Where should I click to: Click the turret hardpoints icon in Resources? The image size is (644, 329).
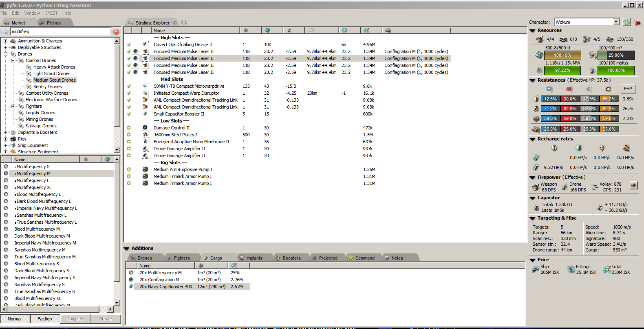(x=540, y=39)
